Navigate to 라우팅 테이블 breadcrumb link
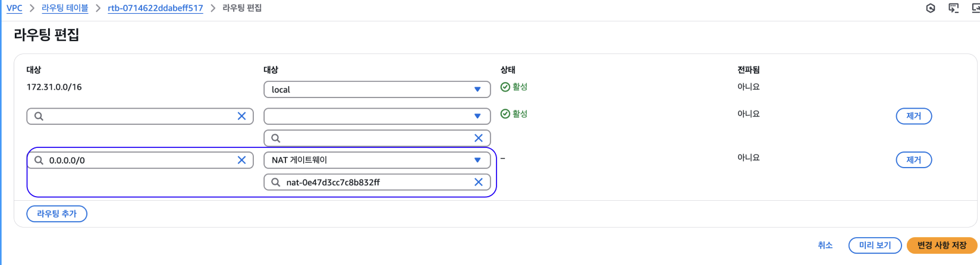Screen dimensions: 980x265 coord(65,8)
